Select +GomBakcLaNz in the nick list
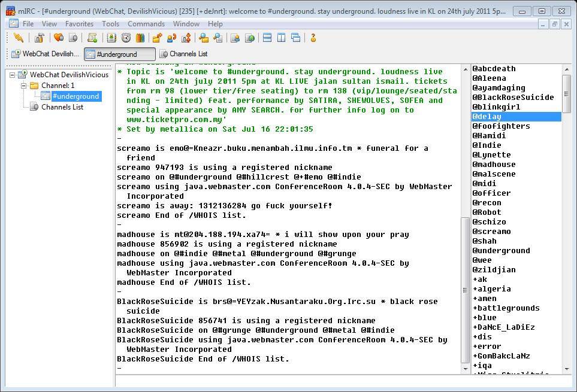Viewport: 577px width, 392px height. 501,355
